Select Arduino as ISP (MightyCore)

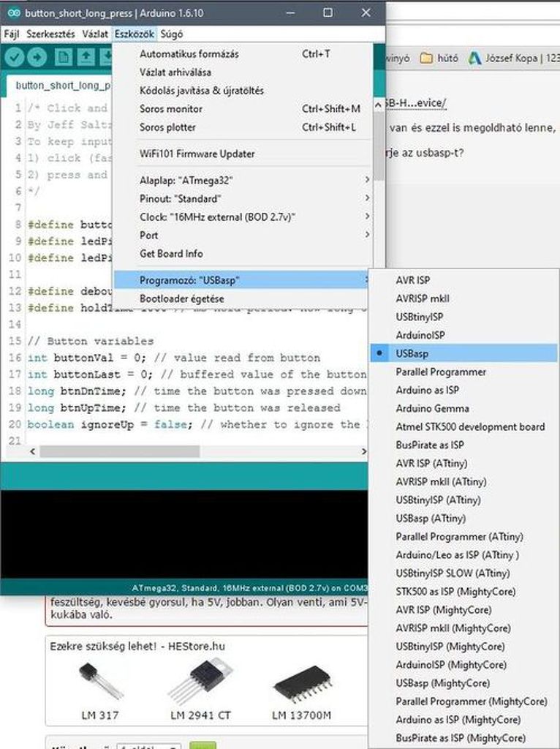click(463, 720)
